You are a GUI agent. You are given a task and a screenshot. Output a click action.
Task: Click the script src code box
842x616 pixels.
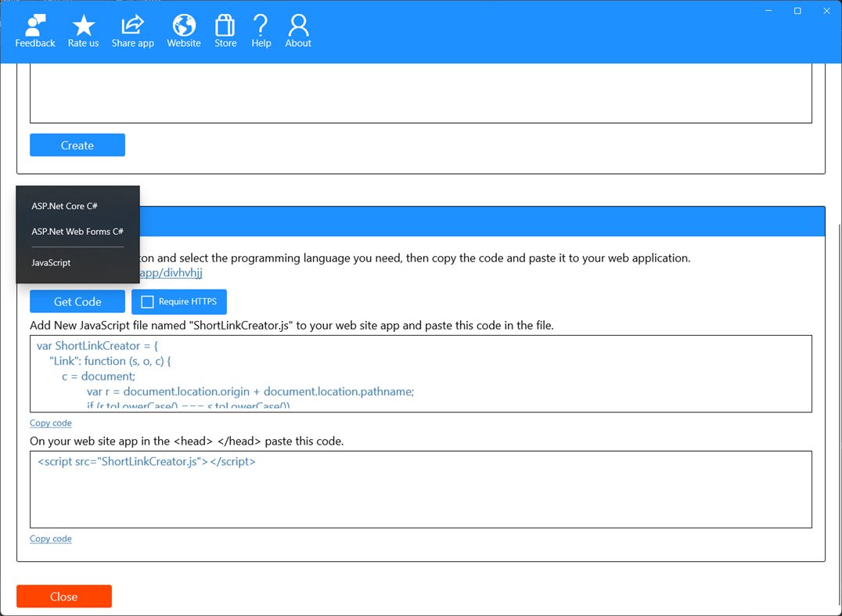pyautogui.click(x=421, y=489)
